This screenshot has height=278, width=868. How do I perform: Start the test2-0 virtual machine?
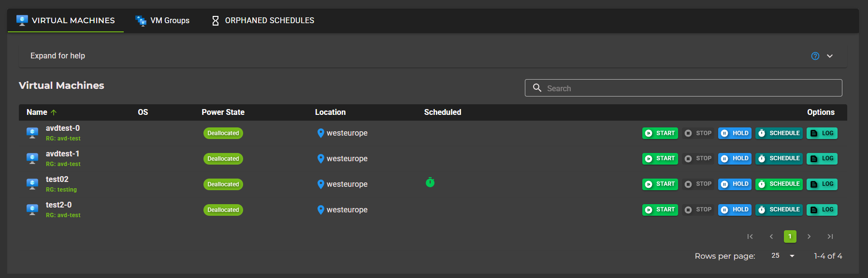click(x=660, y=209)
